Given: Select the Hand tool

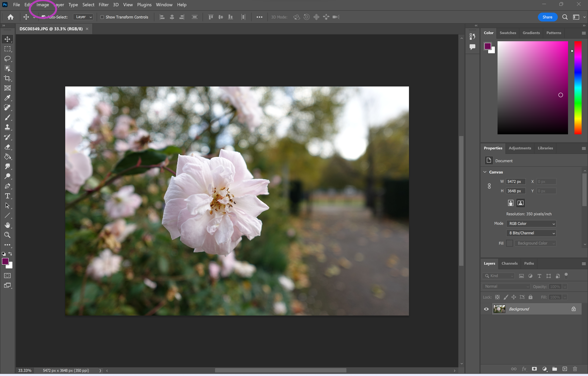Looking at the screenshot, I should tap(7, 225).
